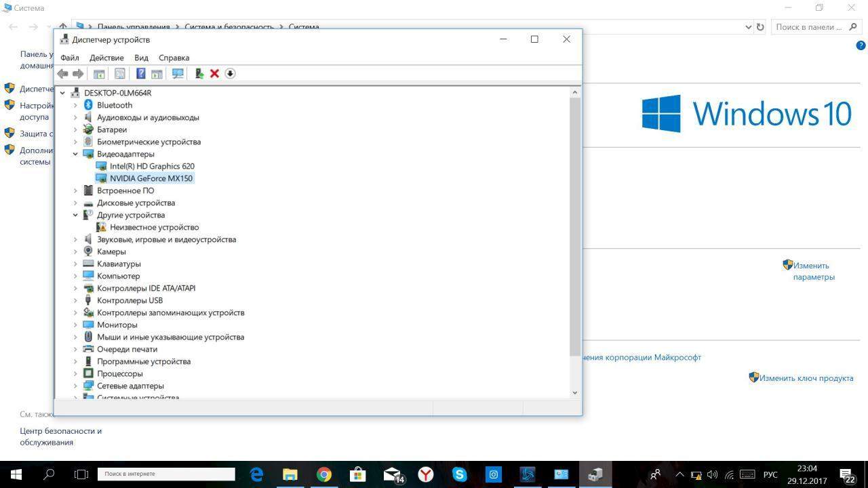Viewport: 868px width, 488px height.
Task: Open Microsoft Edge from the taskbar
Action: click(x=256, y=474)
